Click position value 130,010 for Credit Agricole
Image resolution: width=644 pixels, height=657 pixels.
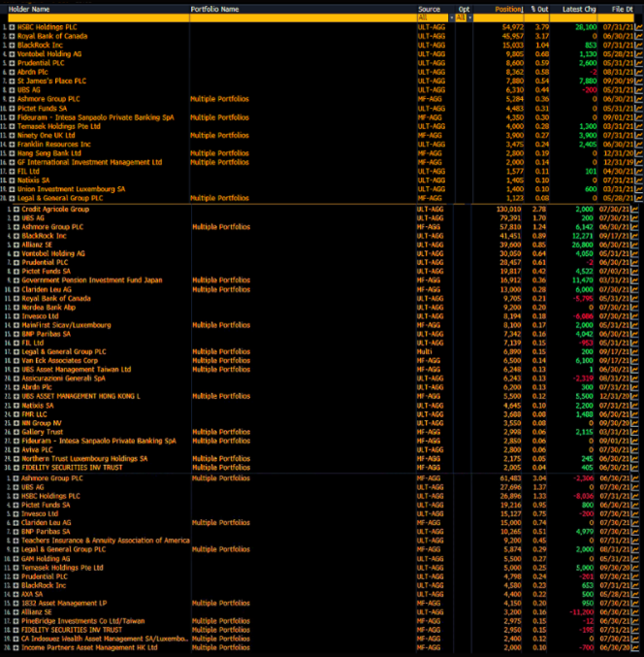click(x=509, y=209)
